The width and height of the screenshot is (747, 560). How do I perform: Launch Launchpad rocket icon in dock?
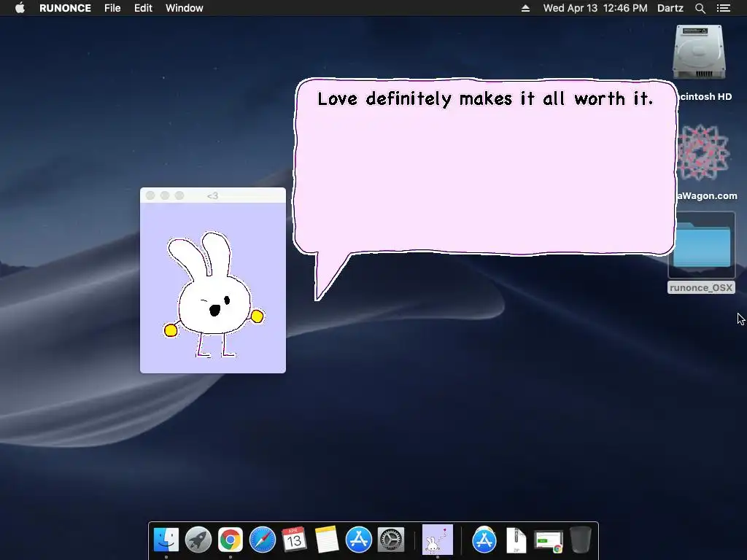[198, 540]
